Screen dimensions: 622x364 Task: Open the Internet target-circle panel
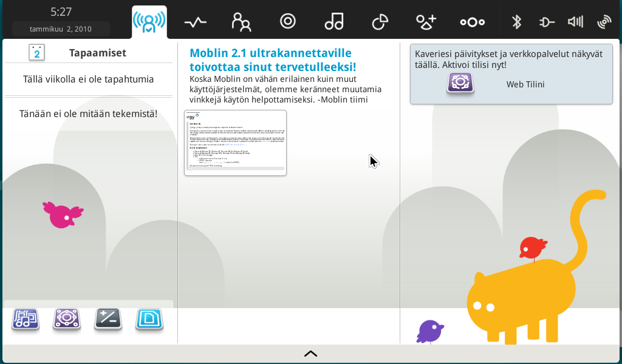287,21
